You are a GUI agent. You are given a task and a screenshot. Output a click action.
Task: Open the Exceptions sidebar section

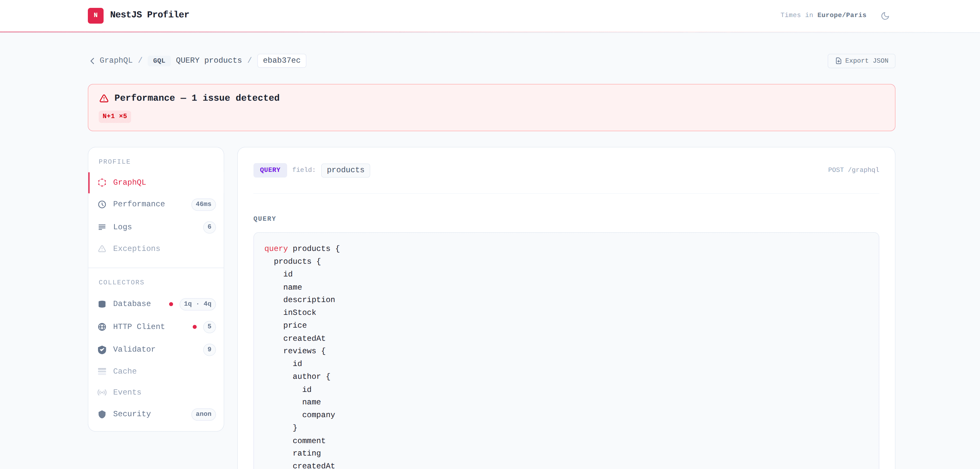coord(156,249)
